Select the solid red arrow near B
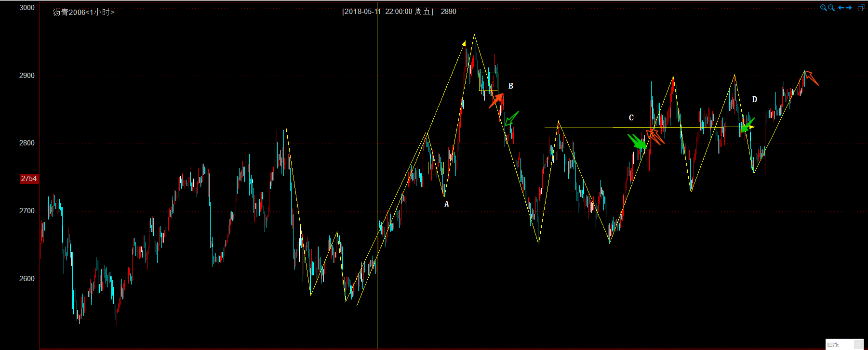 497,101
